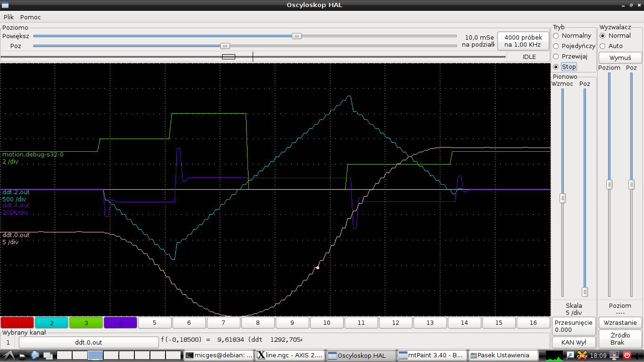
Task: Click the CPU usage monitor graph
Action: pyautogui.click(x=555, y=355)
